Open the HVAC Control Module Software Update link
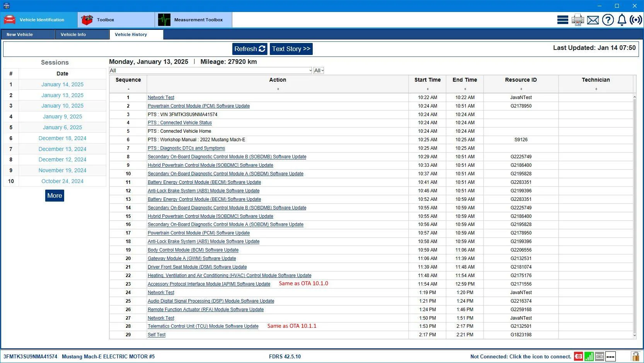 (x=229, y=276)
